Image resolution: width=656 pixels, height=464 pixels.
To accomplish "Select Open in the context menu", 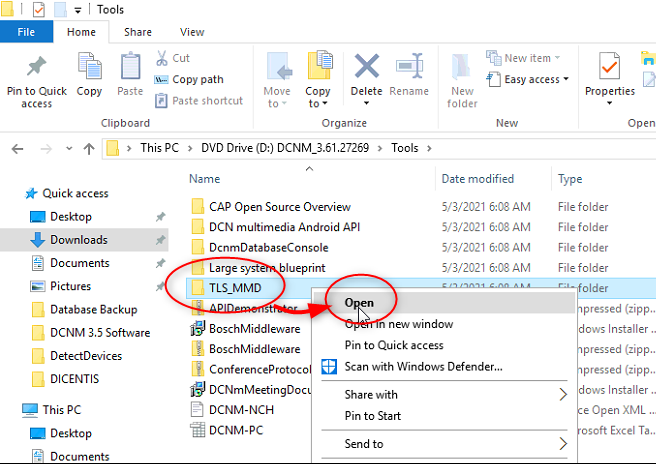I will coord(359,302).
